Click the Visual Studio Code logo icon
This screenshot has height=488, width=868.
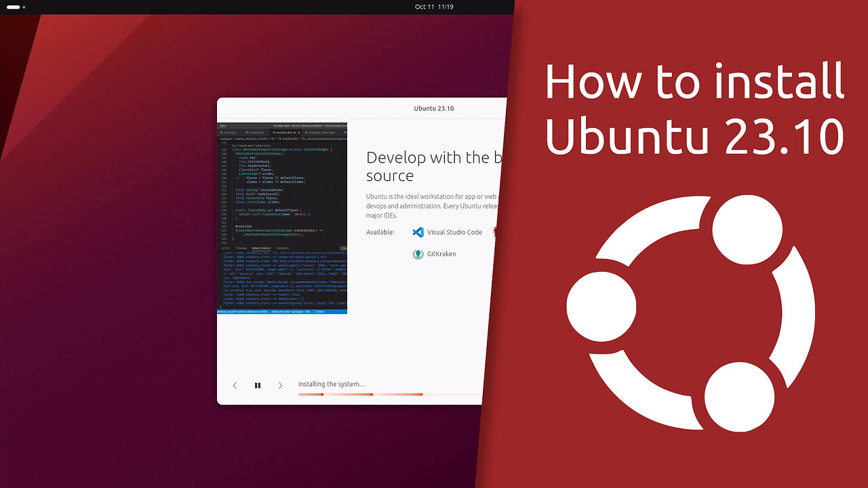pyautogui.click(x=418, y=232)
